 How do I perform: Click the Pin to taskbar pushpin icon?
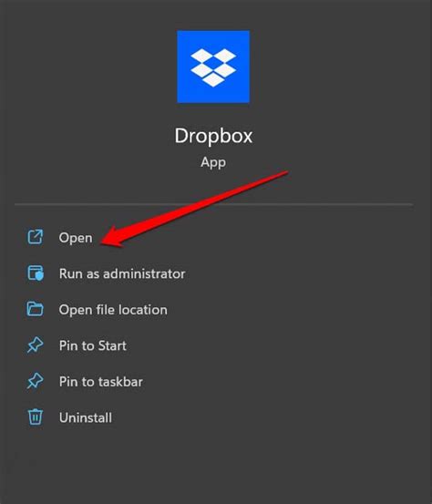35,381
